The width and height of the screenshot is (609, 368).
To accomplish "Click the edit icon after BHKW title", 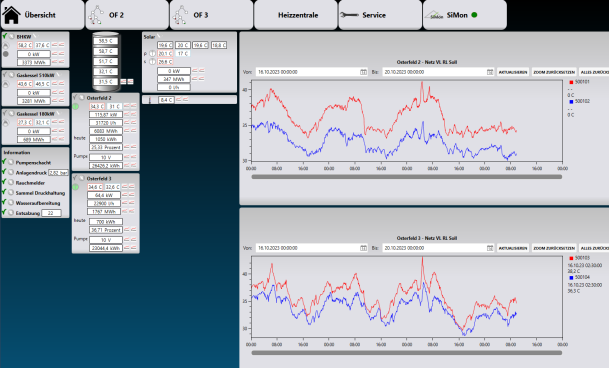I will pyautogui.click(x=36, y=36).
